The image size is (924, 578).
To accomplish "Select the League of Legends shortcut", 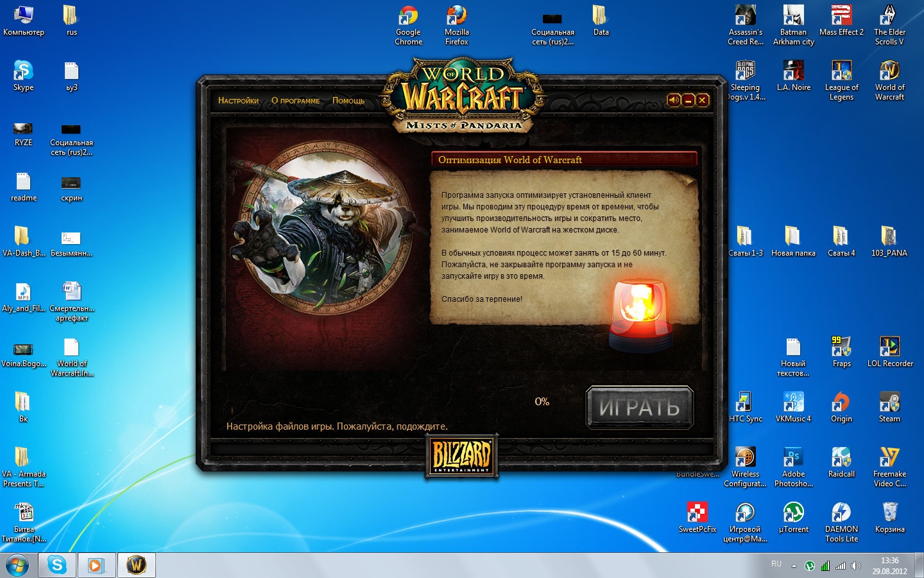I will tap(841, 81).
